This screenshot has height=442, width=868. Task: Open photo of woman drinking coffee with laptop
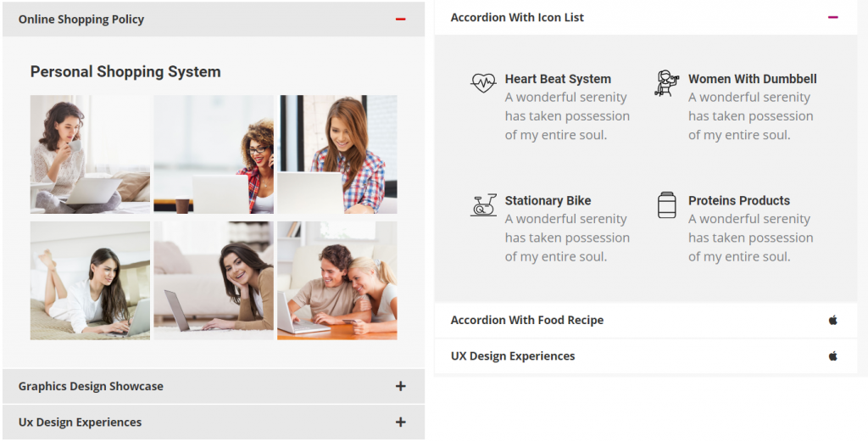pos(90,154)
